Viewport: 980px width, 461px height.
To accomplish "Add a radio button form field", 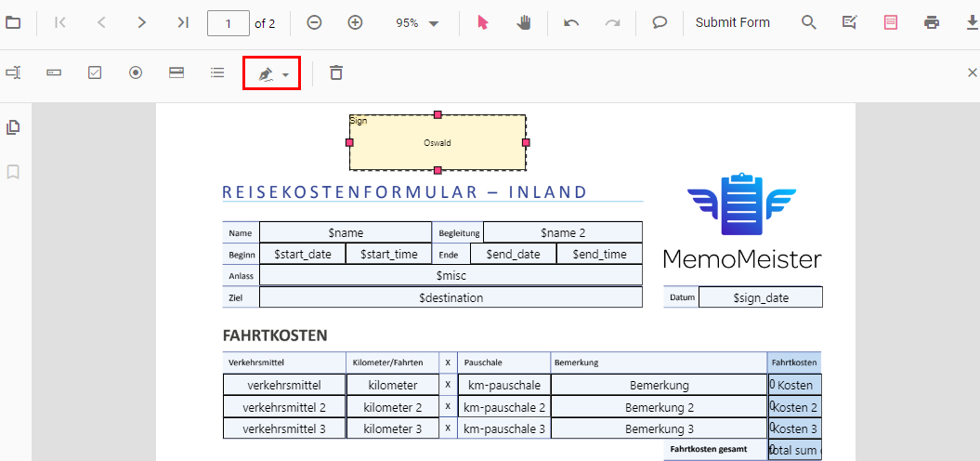I will click(136, 72).
